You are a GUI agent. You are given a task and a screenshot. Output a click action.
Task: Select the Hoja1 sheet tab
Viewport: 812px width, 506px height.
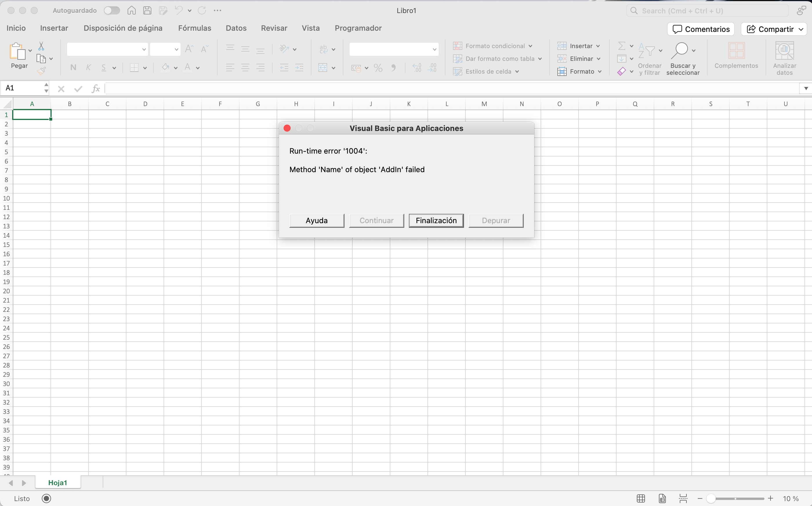[58, 483]
